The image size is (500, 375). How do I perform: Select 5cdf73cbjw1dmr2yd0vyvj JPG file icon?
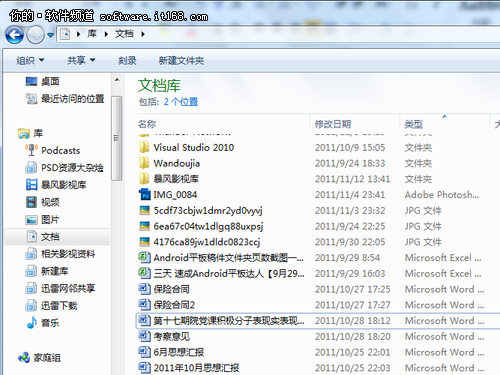pyautogui.click(x=144, y=210)
